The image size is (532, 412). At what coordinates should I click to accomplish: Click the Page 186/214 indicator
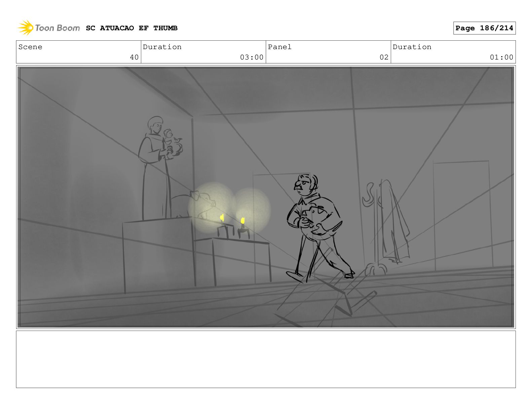click(484, 28)
